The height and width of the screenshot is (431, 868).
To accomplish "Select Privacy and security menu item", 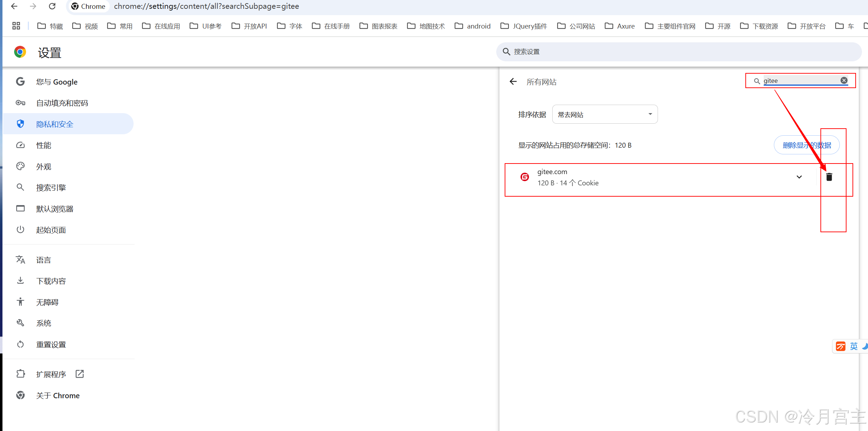I will (55, 124).
